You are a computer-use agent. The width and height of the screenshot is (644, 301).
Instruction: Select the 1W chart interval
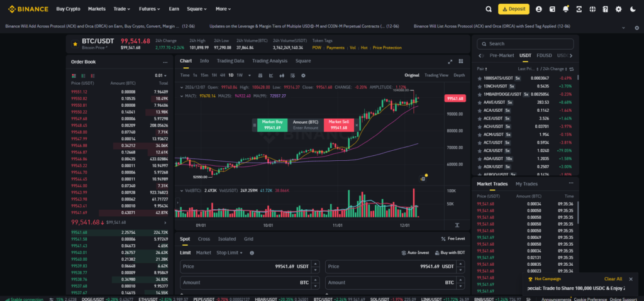pos(240,75)
